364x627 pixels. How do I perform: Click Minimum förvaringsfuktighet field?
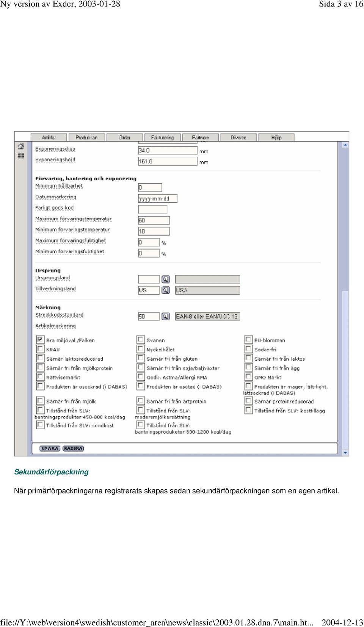[x=149, y=253]
